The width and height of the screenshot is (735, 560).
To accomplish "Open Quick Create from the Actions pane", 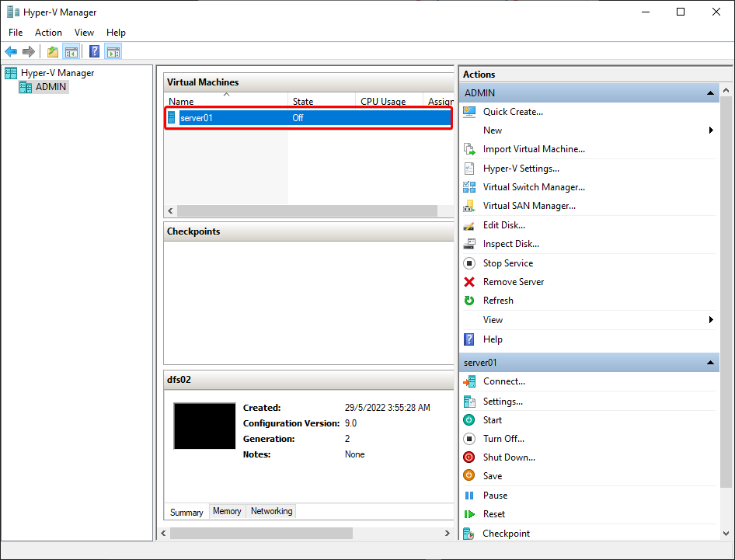I will pos(513,112).
